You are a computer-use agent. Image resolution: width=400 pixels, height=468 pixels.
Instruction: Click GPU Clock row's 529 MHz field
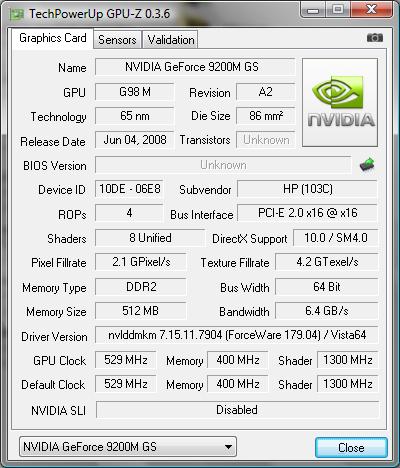click(126, 360)
